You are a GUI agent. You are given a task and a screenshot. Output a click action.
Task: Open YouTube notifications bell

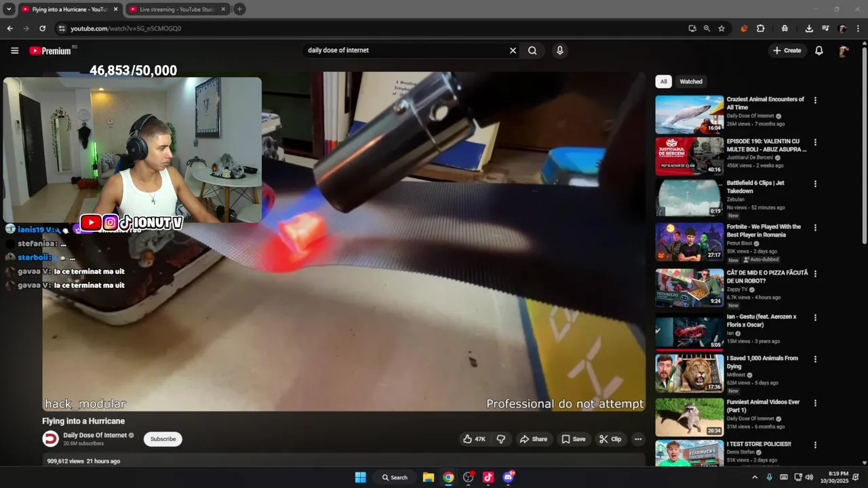coord(818,50)
